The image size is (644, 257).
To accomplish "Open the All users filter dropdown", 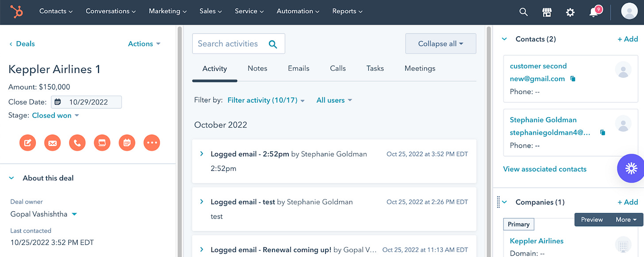I will tap(334, 100).
